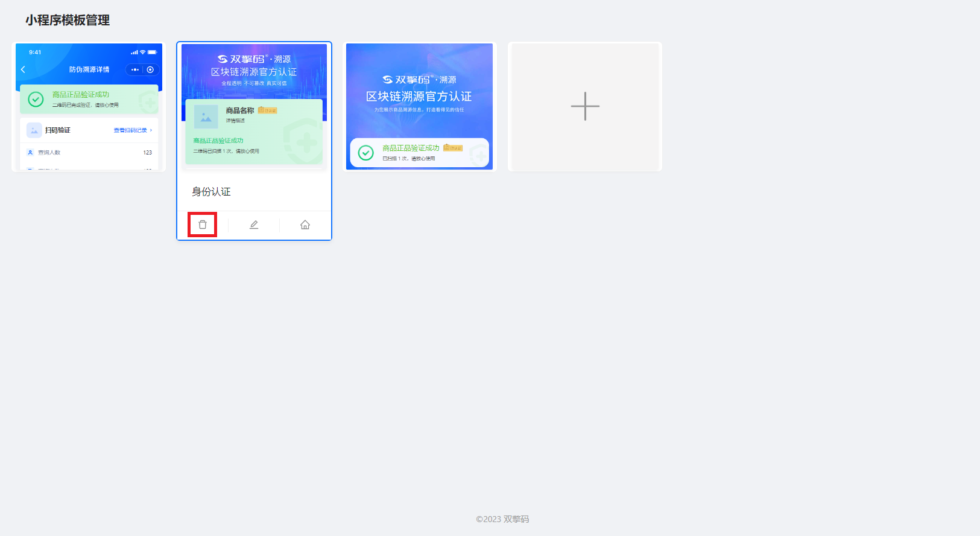Add a new template with plus card
Screen dimensions: 980x536
point(585,107)
